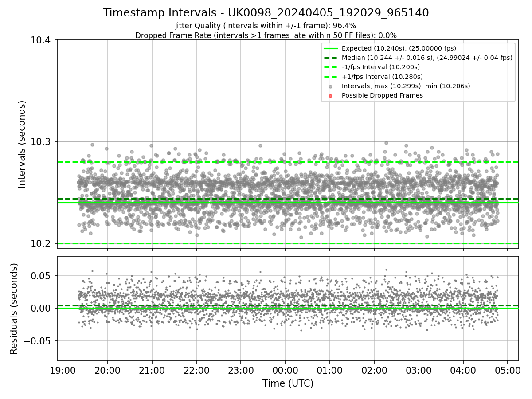The width and height of the screenshot is (532, 399).
Task: Select the 'Dropped Frame Rate' subtitle line showing 0.0%
Action: pyautogui.click(x=266, y=35)
